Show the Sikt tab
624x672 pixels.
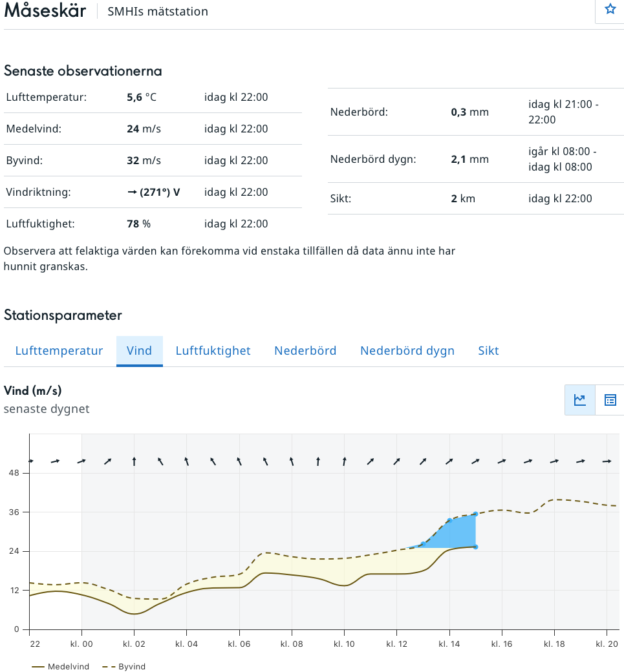(488, 351)
